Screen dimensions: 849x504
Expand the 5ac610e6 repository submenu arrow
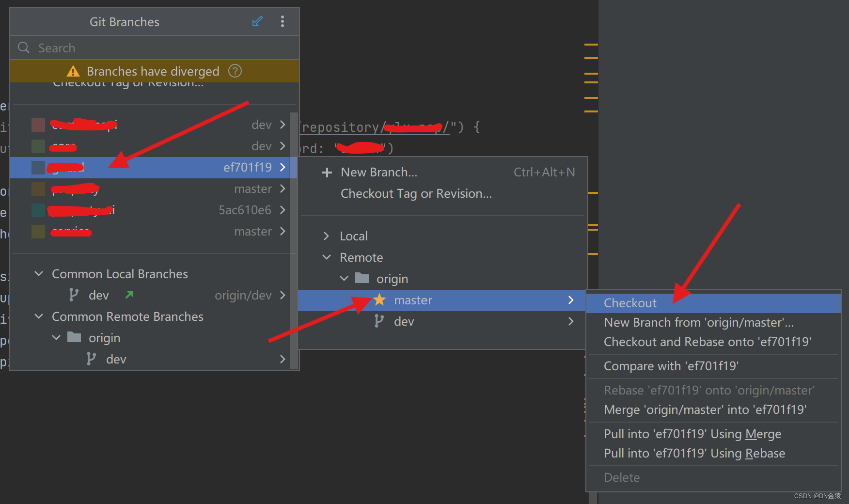point(283,210)
